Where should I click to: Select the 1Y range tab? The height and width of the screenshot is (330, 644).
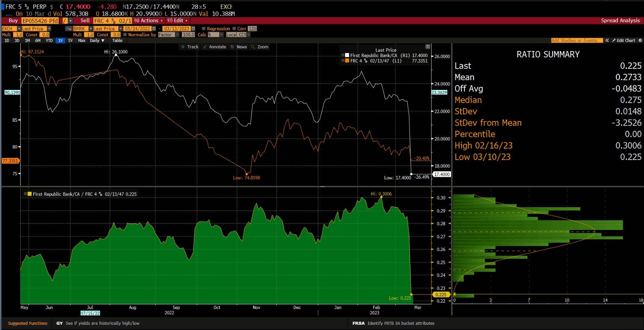click(60, 40)
